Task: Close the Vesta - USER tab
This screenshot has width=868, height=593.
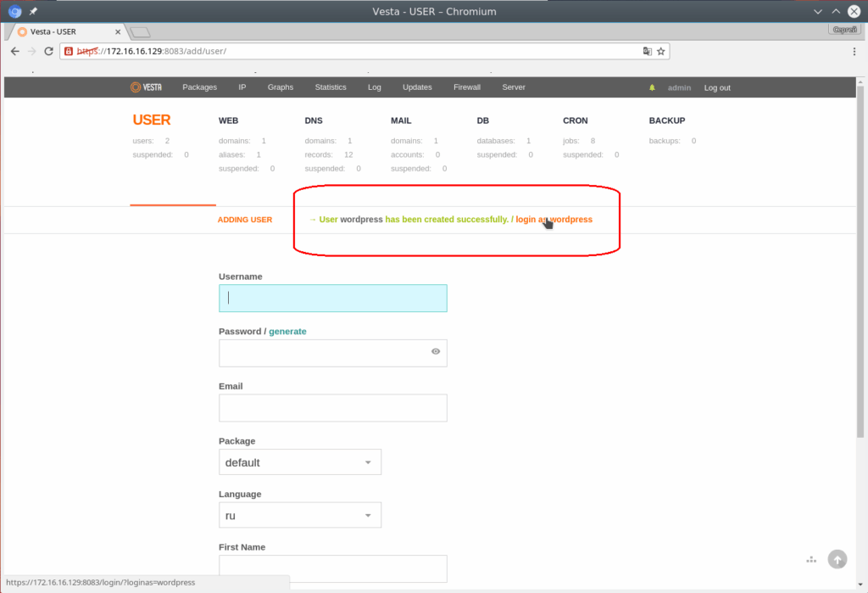Action: tap(118, 31)
